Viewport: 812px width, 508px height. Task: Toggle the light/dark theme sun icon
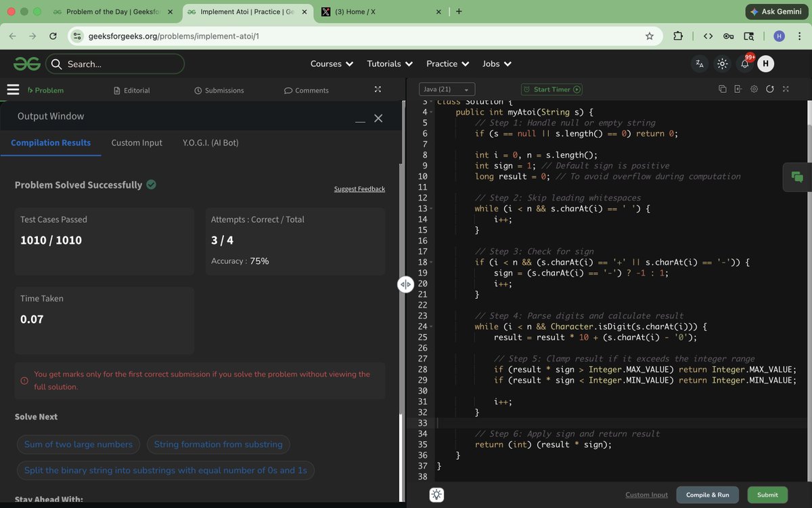723,64
